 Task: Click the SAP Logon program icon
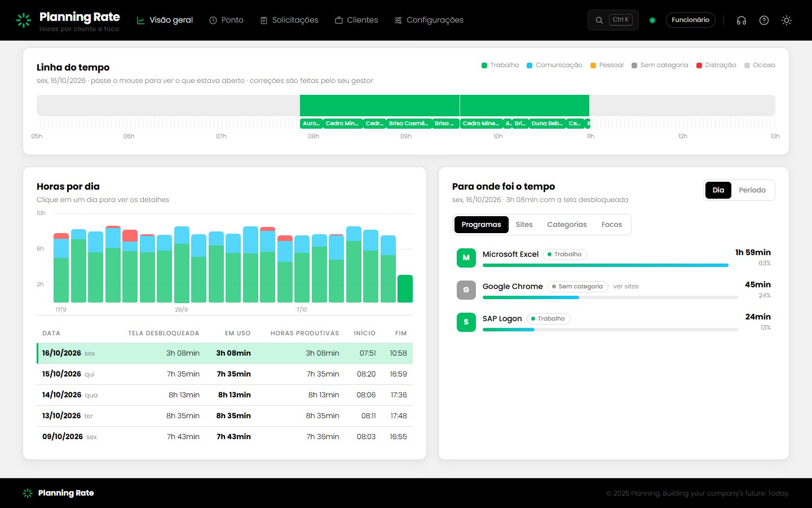tap(466, 322)
